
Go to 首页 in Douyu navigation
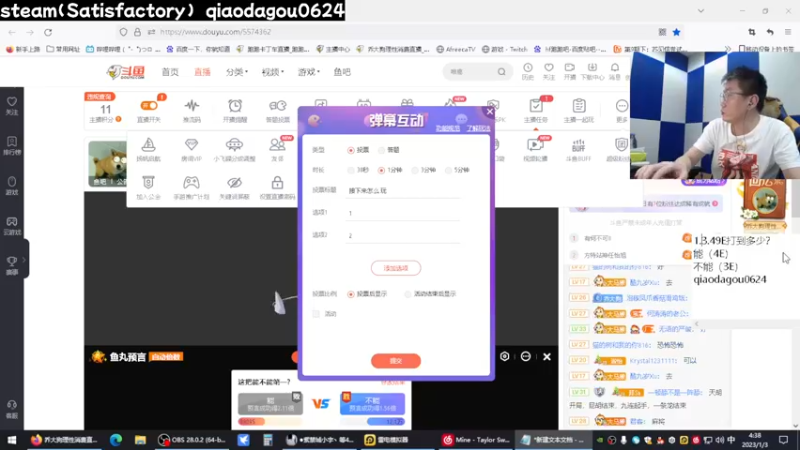pos(170,72)
